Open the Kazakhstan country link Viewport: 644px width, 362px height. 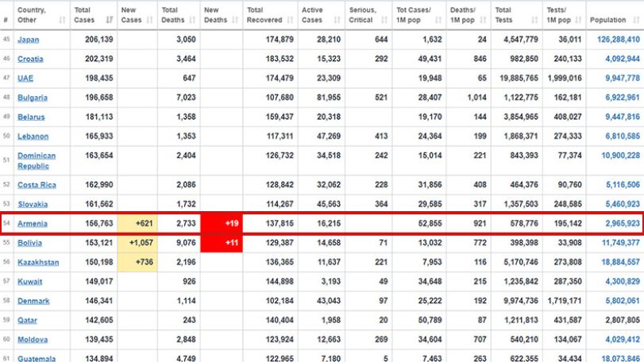(38, 262)
